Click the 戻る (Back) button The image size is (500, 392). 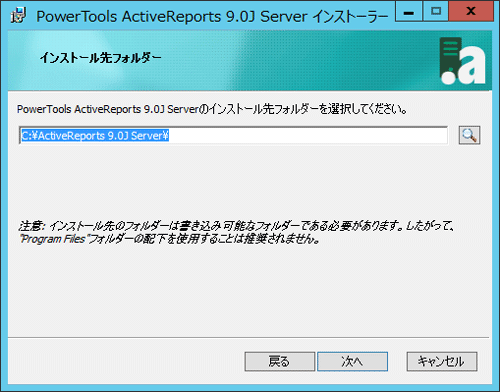(280, 361)
